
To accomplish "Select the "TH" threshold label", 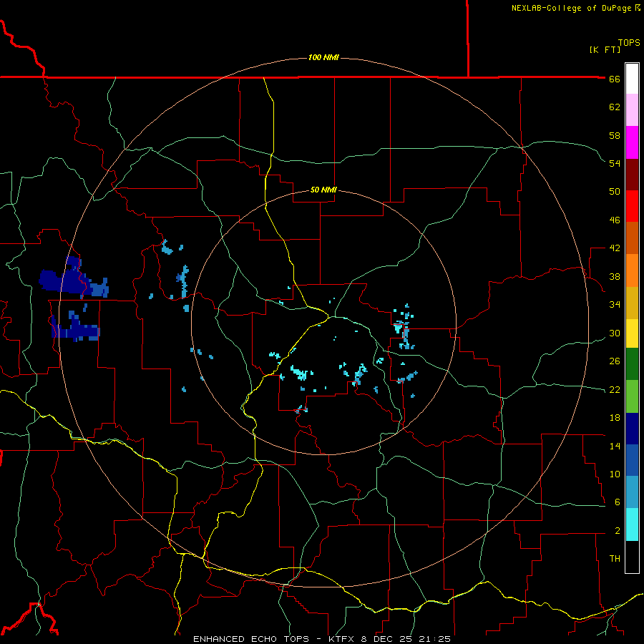I will tap(615, 559).
